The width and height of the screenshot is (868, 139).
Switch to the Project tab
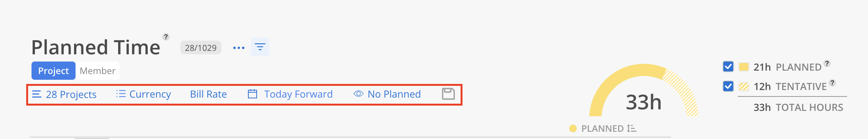(x=54, y=71)
